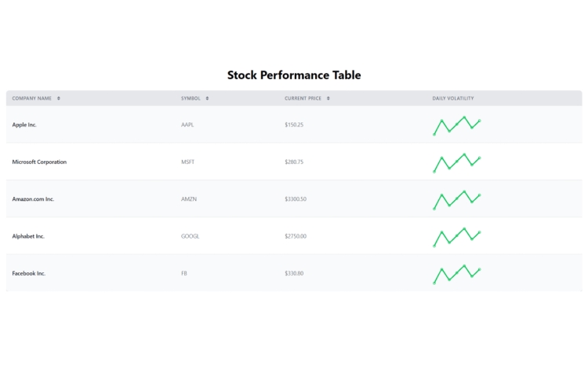
Task: Click the $3300.50 price cell
Action: (x=296, y=199)
